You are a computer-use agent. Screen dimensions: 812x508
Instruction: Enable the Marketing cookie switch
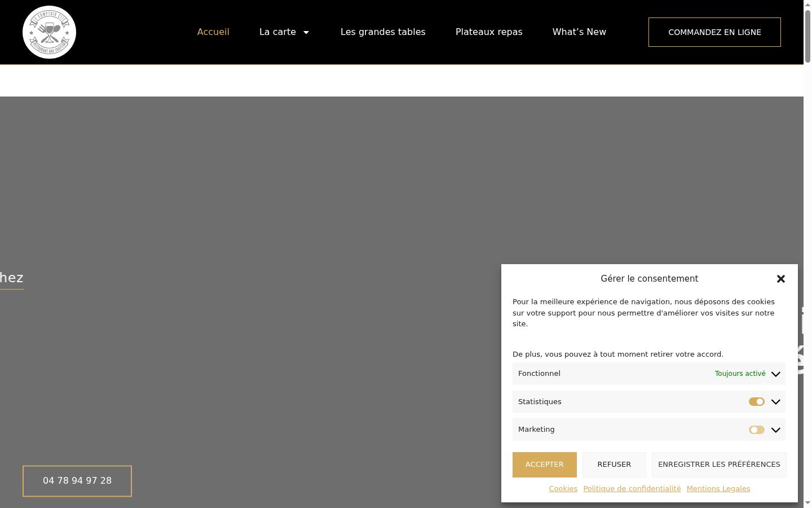757,430
